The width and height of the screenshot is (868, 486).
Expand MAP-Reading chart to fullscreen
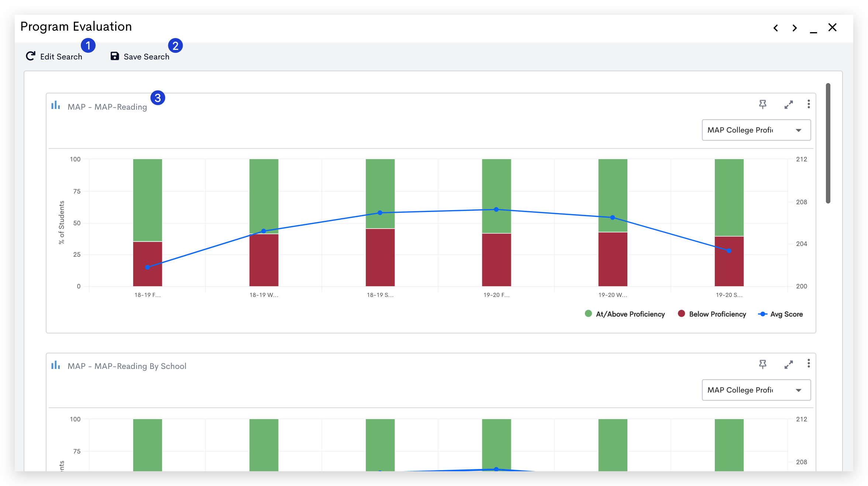point(789,105)
